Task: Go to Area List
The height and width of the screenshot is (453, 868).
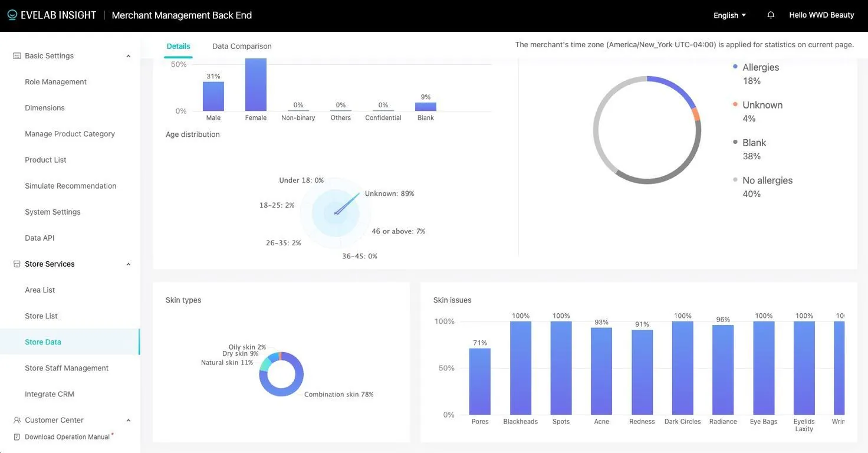Action: 40,290
